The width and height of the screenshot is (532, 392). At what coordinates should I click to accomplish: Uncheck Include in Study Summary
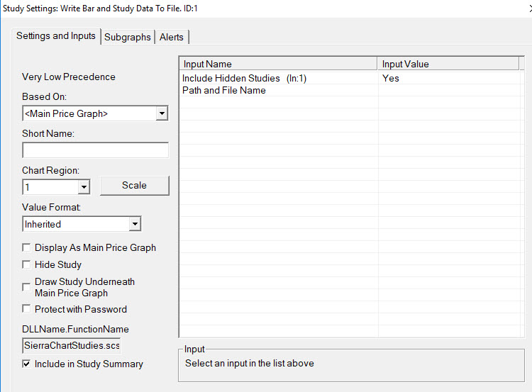click(27, 364)
